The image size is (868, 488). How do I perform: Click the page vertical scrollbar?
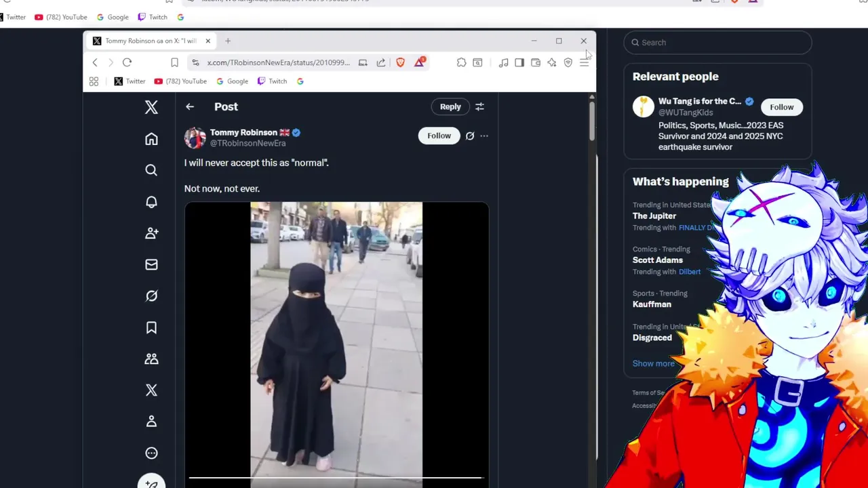point(592,121)
